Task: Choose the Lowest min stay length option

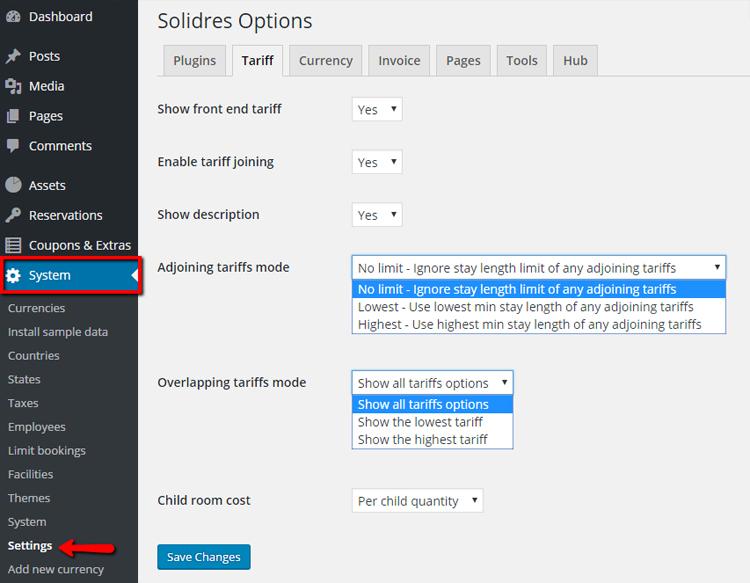Action: click(x=525, y=307)
